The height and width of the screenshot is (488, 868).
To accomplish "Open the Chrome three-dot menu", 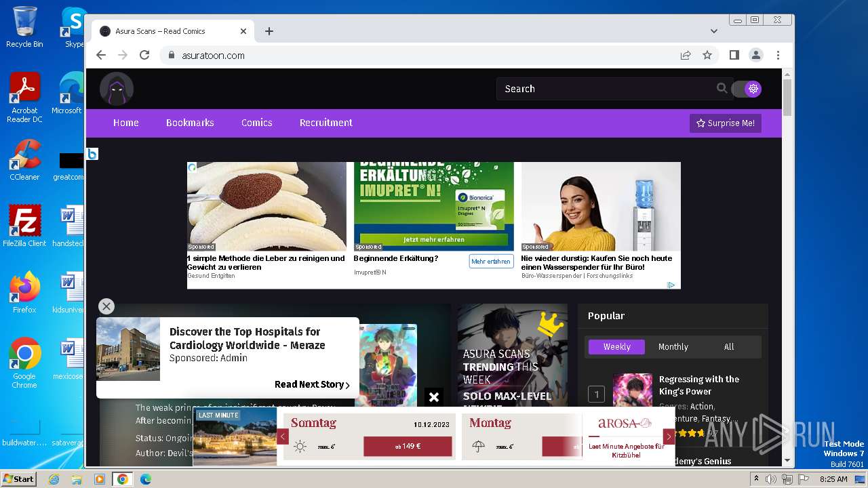I will [778, 56].
